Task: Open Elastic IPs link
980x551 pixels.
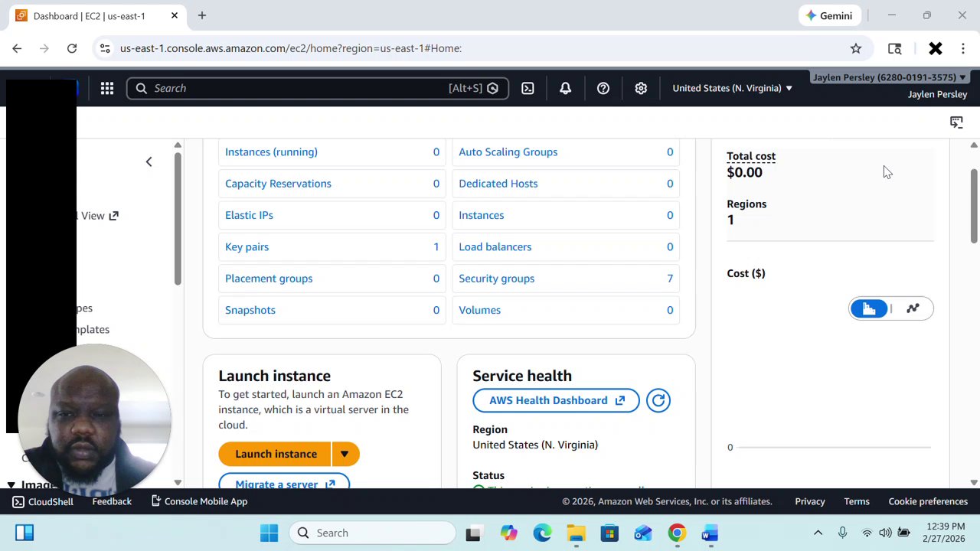Action: (x=249, y=215)
